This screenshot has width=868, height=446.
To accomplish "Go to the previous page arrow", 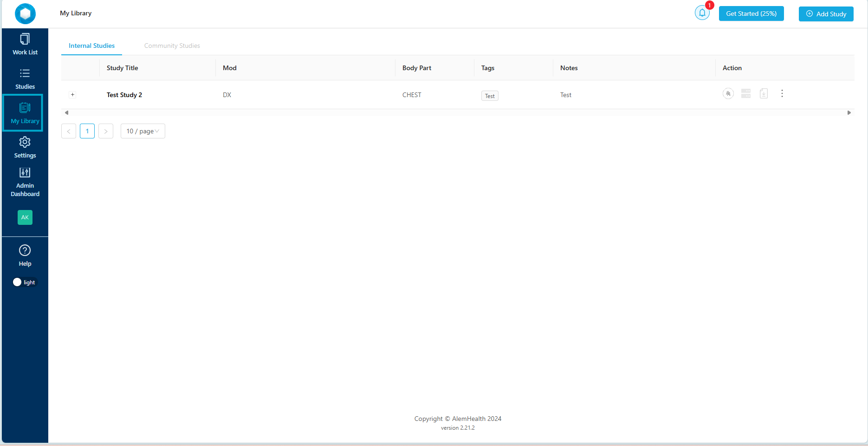I will (x=69, y=131).
